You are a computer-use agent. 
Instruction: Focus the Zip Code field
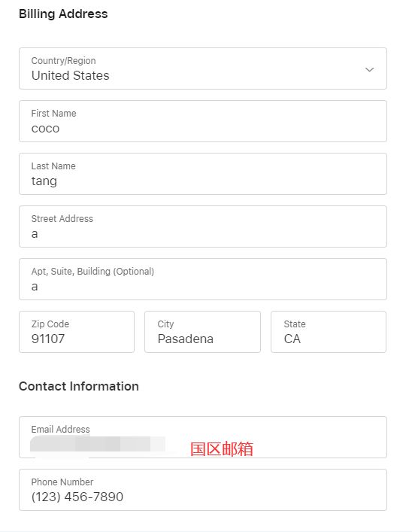click(x=77, y=332)
